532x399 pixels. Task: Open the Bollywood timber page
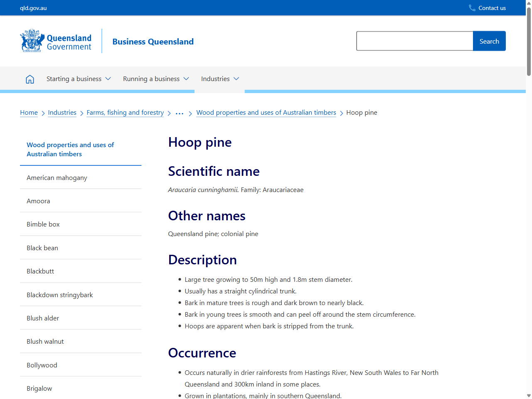42,365
